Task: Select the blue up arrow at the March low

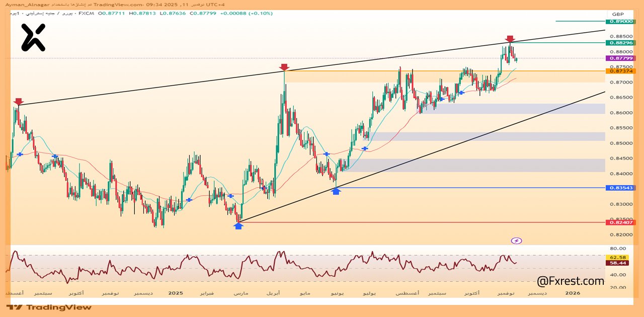Action: (x=238, y=226)
